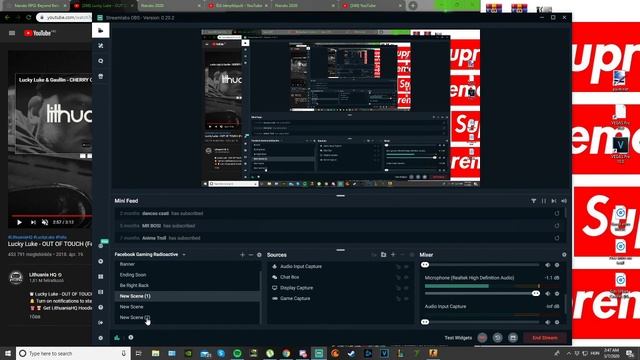
Task: Click the third Streamlabs sidebar icon below Editor
Action: [x=100, y=76]
